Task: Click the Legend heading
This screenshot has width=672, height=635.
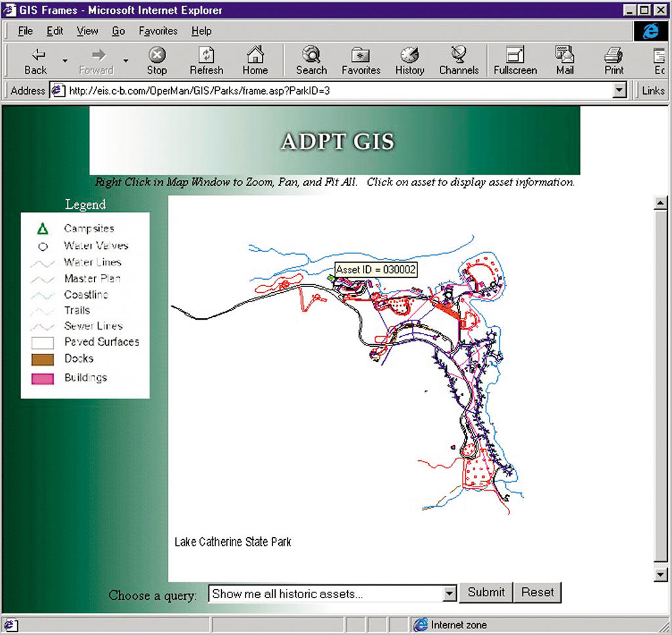Action: click(x=85, y=204)
